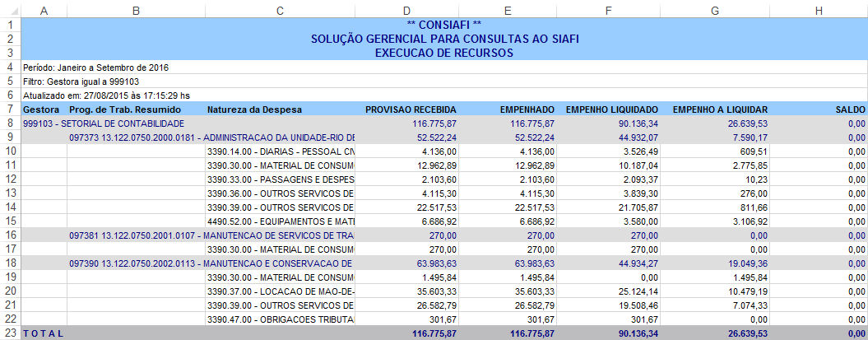The image size is (868, 340).
Task: Click '097381 13.122.0750.2001.0107' program row
Action: (x=211, y=235)
